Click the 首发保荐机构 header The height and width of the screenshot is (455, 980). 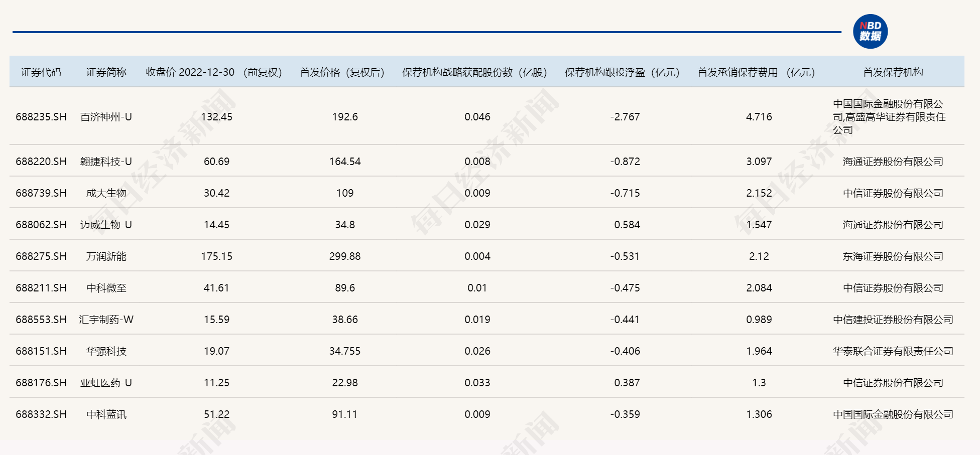893,72
